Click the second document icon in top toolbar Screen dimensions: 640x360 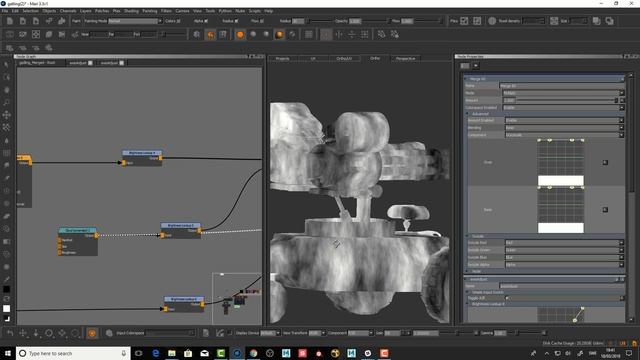[23, 21]
